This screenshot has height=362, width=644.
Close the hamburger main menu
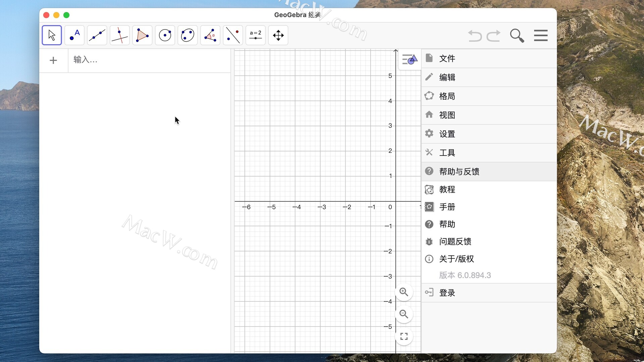[541, 36]
